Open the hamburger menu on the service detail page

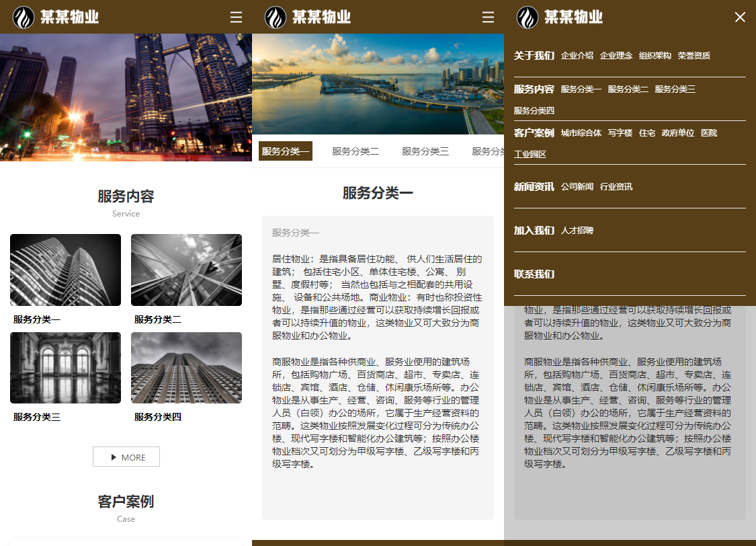tap(488, 17)
